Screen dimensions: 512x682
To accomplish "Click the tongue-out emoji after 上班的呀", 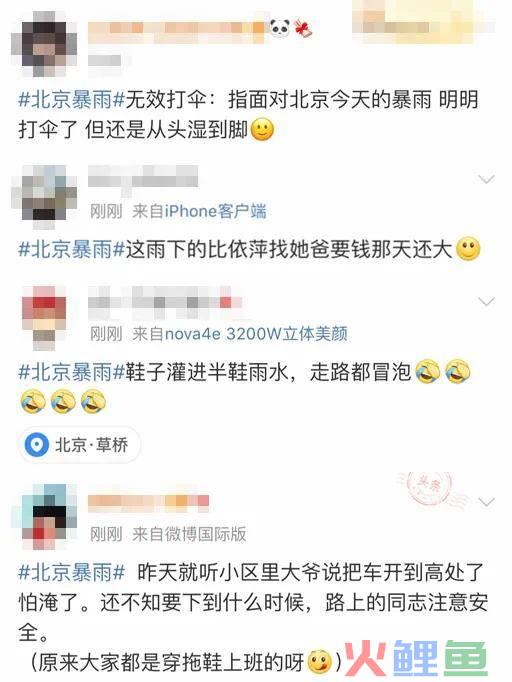I will (319, 662).
